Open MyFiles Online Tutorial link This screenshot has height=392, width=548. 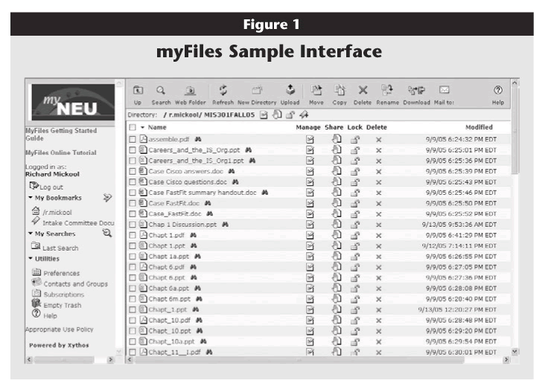(x=58, y=152)
